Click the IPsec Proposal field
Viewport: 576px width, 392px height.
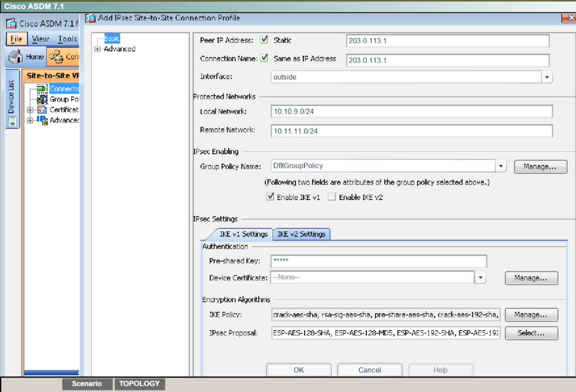point(386,333)
